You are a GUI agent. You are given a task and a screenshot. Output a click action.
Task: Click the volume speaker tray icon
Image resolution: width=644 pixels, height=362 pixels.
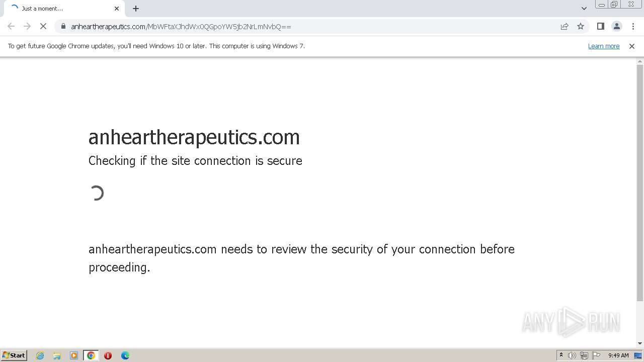[572, 355]
